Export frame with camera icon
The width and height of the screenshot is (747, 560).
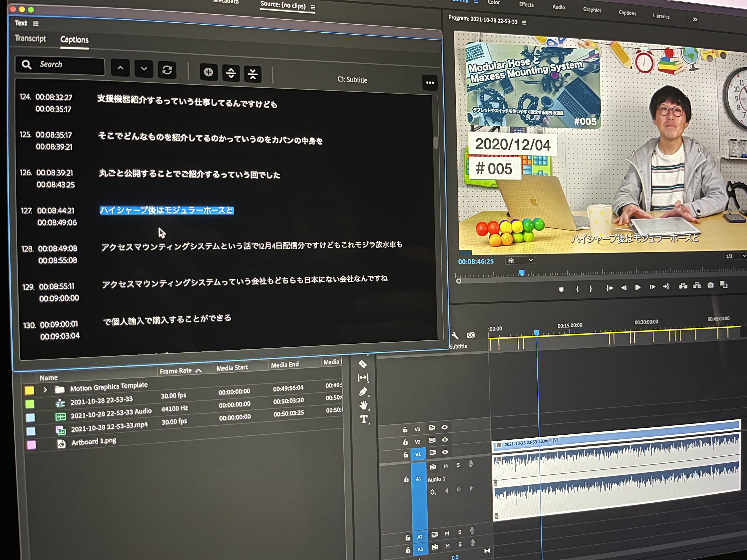[x=711, y=285]
